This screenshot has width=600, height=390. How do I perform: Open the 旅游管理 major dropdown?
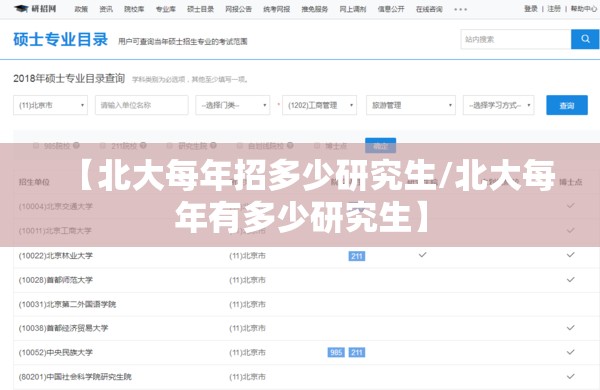[x=411, y=105]
